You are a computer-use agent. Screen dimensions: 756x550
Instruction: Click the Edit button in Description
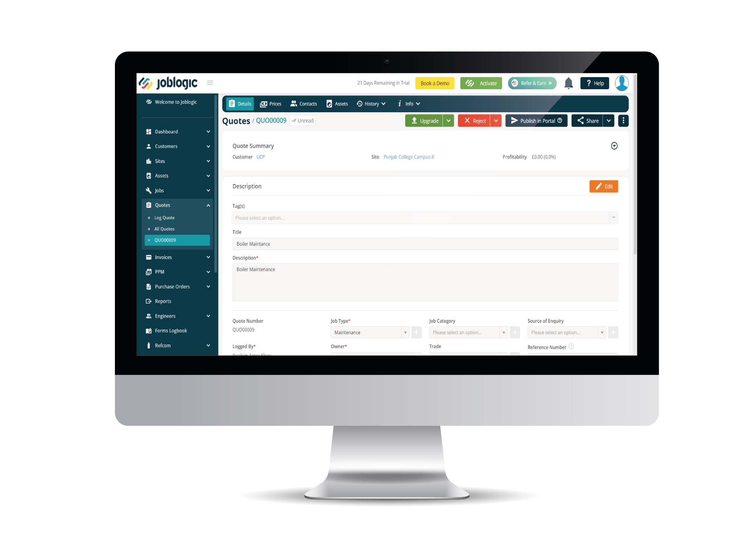[603, 186]
